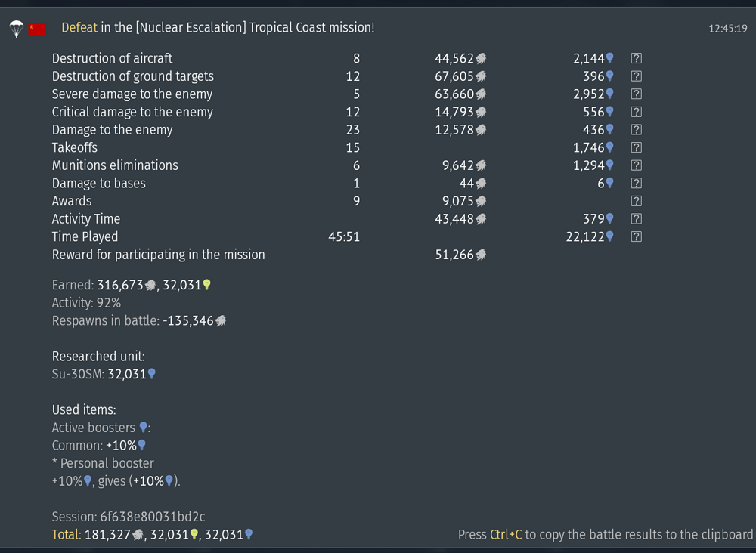
Task: Click help icon for Damage to bases
Action: pos(636,183)
